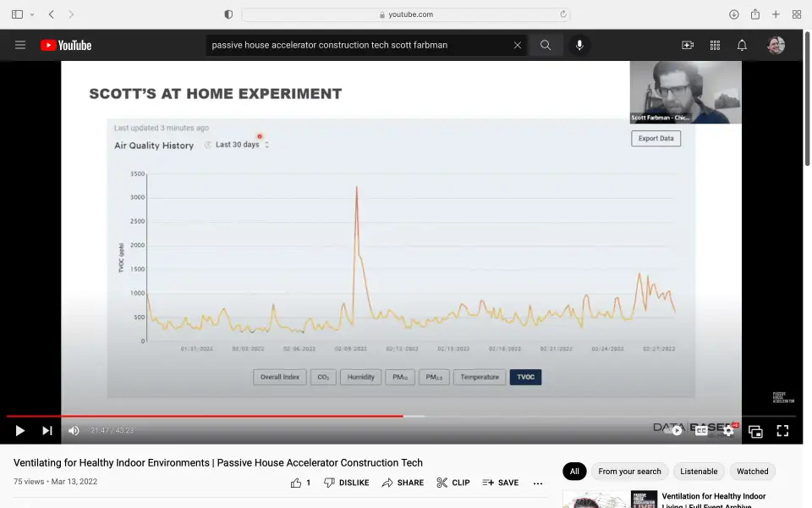Screen dimensions: 812x508
Task: Open video settings gear
Action: pos(728,431)
